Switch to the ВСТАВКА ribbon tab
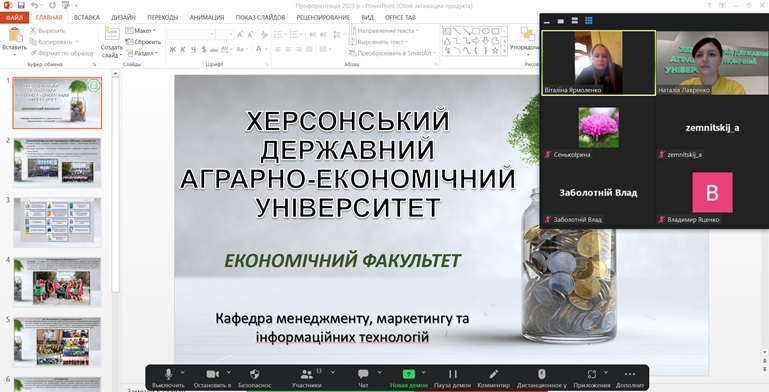 pos(87,18)
